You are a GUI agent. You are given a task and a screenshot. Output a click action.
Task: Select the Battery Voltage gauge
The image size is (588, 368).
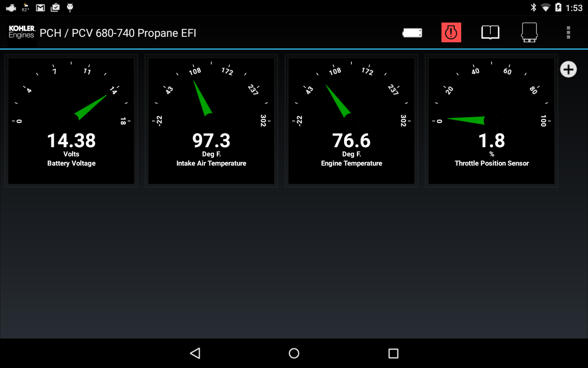71,121
